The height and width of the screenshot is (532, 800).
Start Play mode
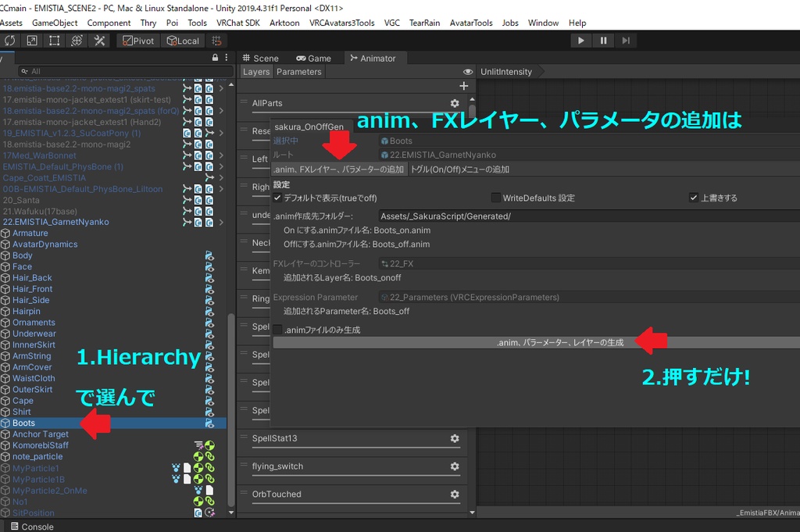[580, 41]
